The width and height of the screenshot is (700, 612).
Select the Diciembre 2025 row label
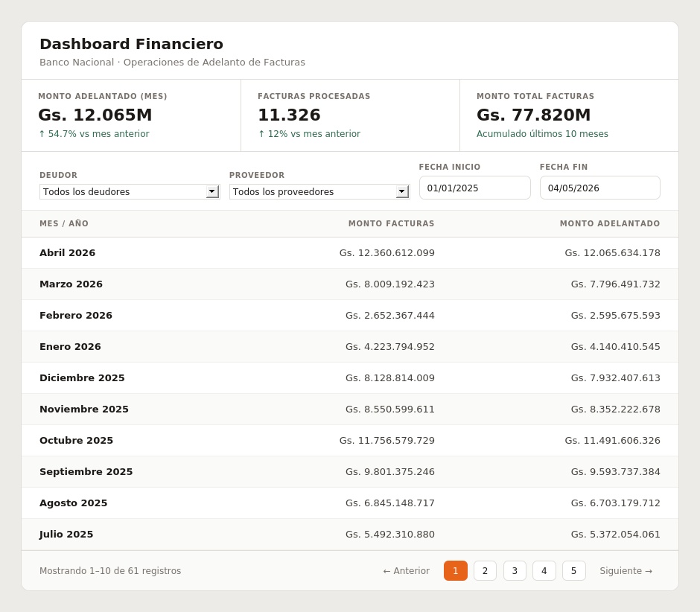point(82,377)
